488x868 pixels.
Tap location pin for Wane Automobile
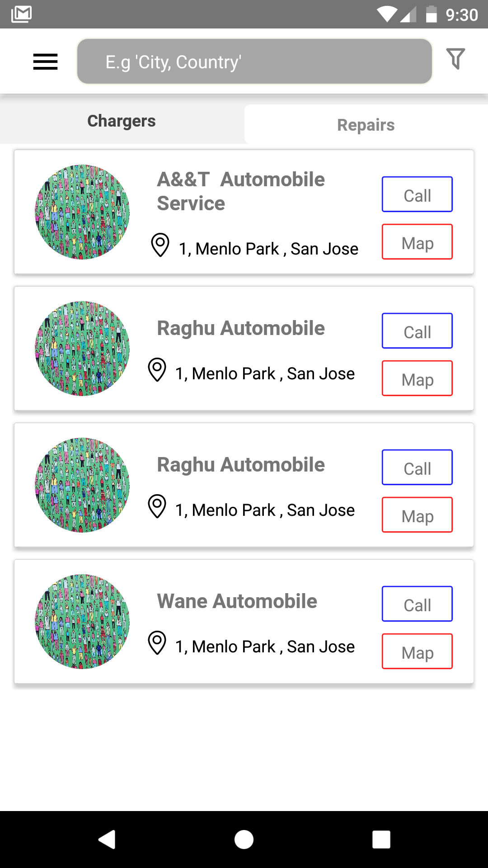tap(157, 643)
